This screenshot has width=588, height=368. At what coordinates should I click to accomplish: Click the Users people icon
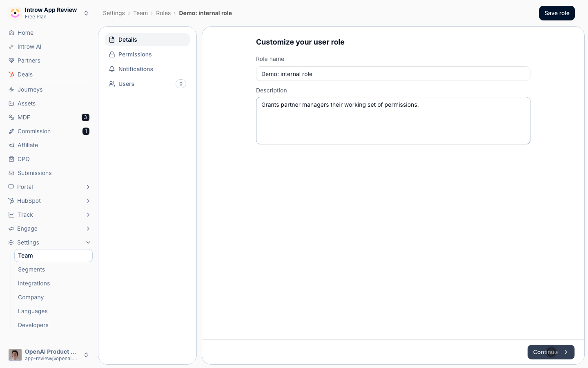[x=112, y=84]
